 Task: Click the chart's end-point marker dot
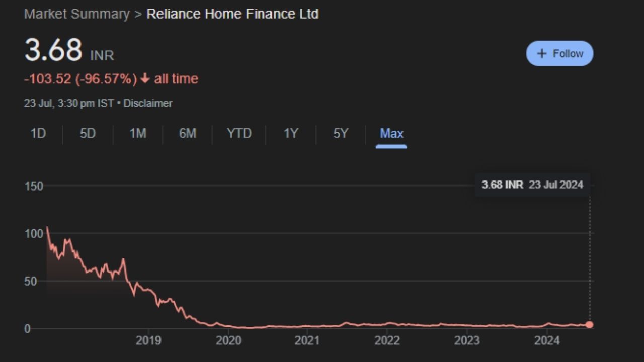point(589,325)
